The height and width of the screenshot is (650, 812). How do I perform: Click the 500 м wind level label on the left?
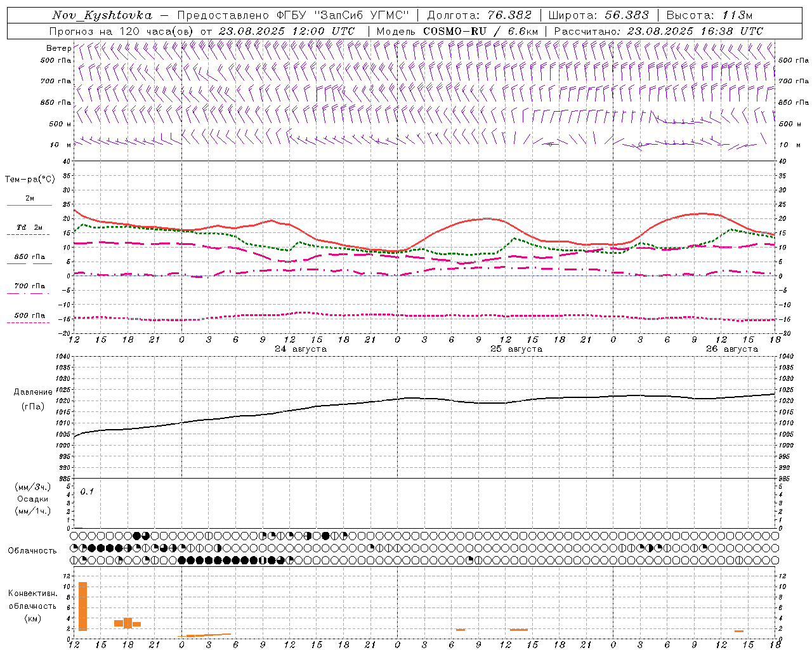click(60, 124)
